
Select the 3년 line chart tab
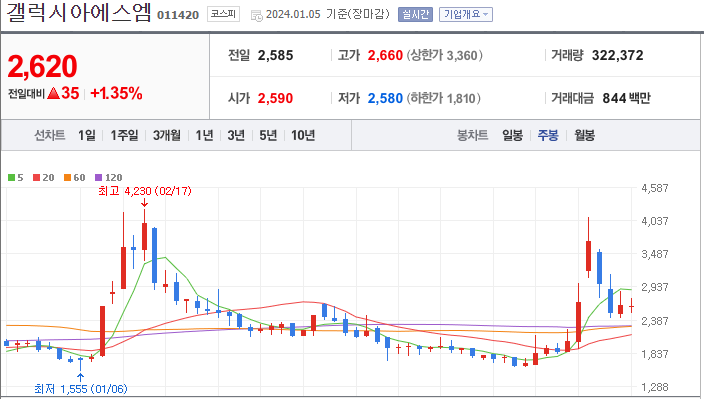tap(236, 135)
